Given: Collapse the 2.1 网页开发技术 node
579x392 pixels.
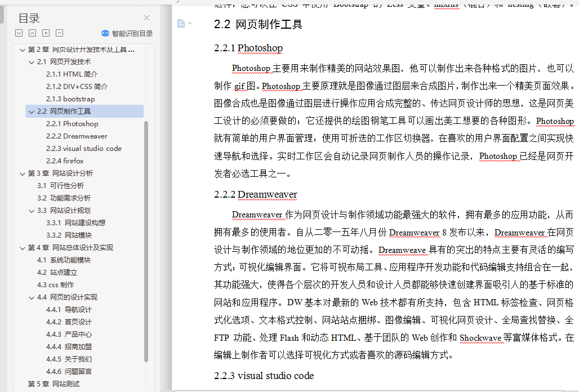Looking at the screenshot, I should pos(32,63).
